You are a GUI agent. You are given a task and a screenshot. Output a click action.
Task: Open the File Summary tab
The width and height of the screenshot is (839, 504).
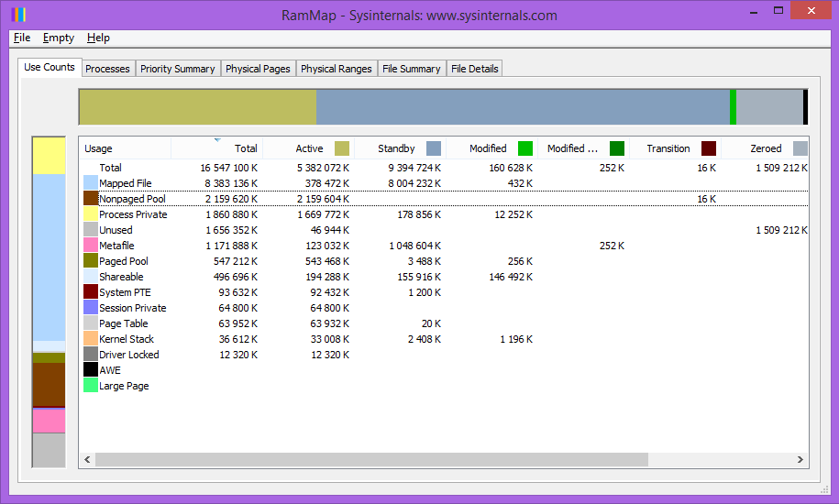click(411, 69)
